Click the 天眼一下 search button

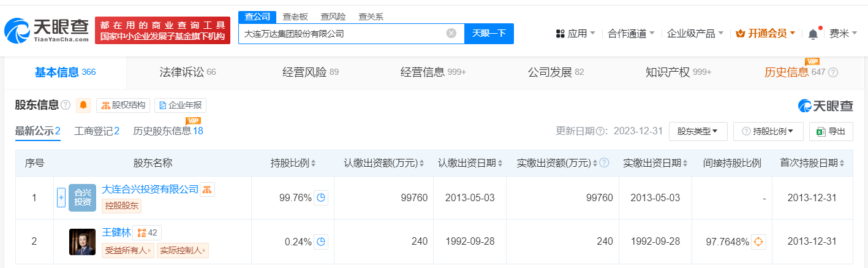(489, 33)
